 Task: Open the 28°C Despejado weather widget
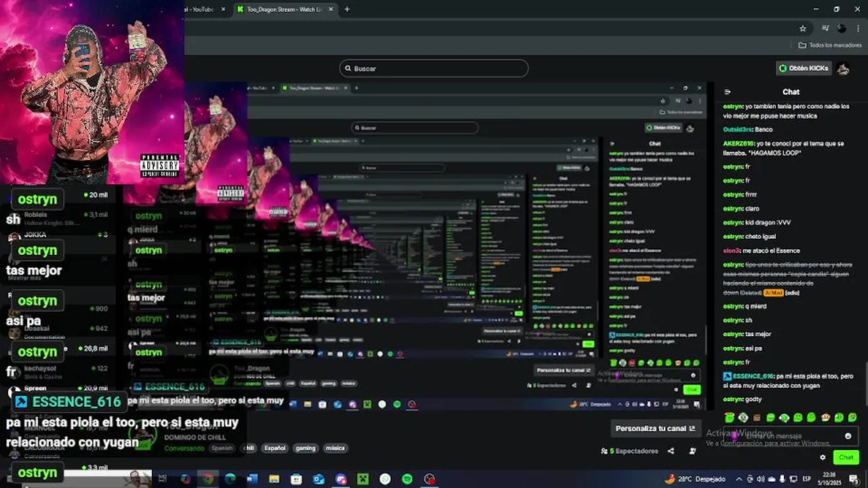695,479
